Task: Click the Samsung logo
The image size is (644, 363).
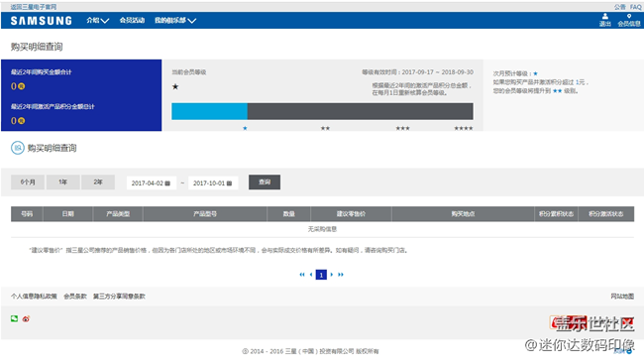Action: (41, 21)
